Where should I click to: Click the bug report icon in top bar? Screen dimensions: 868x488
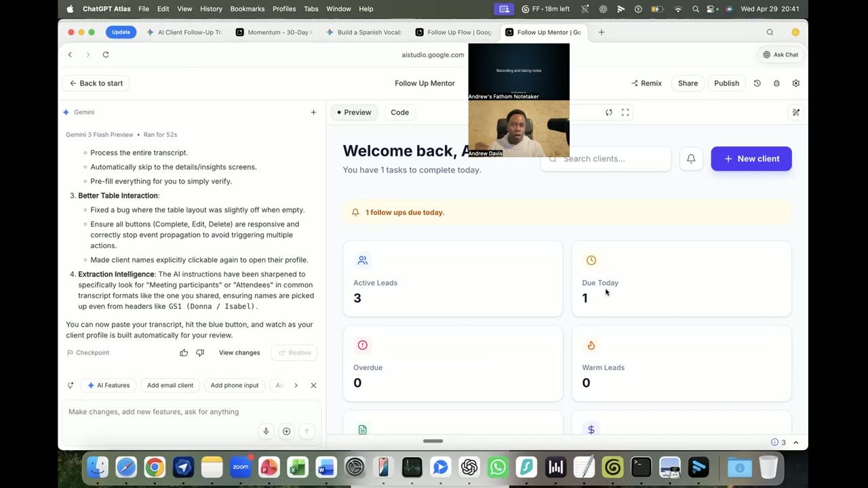click(776, 83)
